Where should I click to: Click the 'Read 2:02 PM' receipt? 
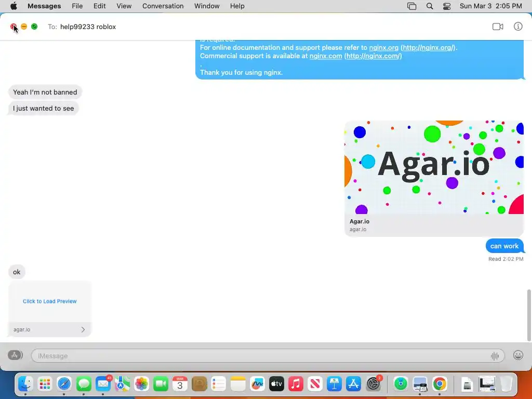click(x=506, y=259)
